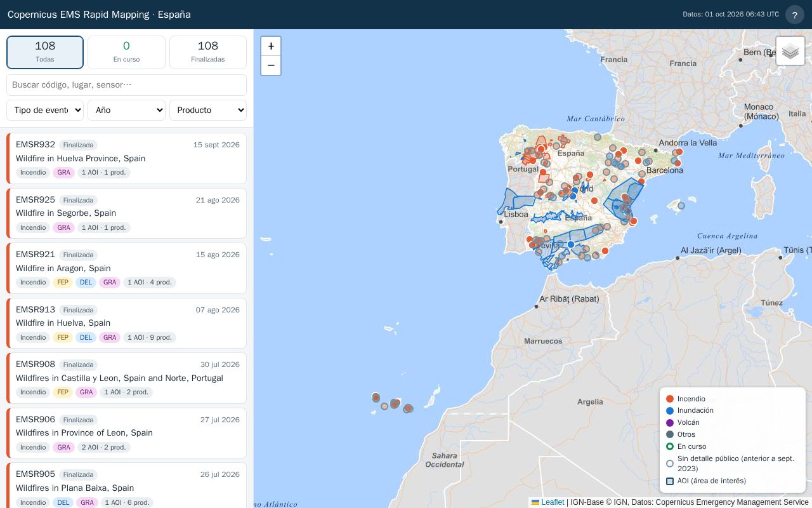This screenshot has height=508, width=812.
Task: Open EMSR932 Wildfire in Huelva Province card
Action: point(126,158)
